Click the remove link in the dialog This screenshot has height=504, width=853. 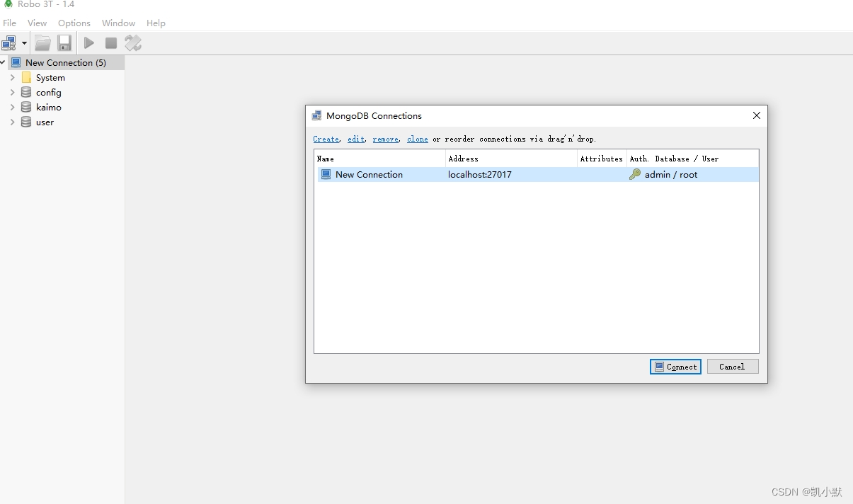385,139
